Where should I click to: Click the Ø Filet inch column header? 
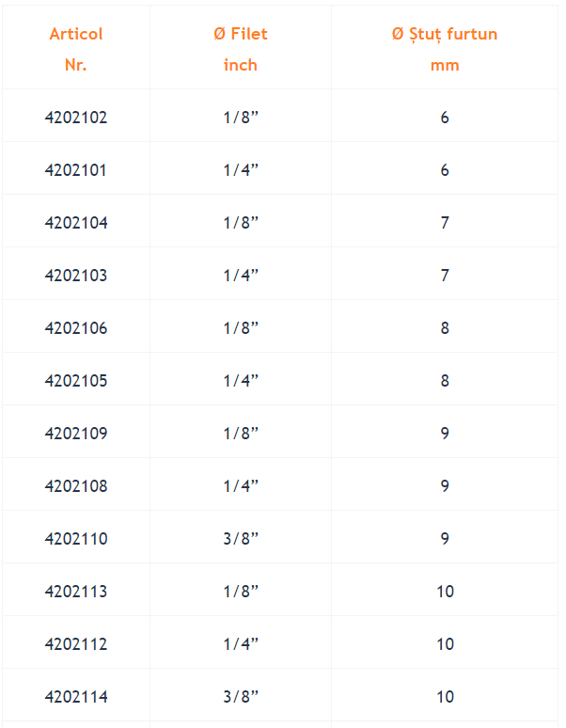241,49
